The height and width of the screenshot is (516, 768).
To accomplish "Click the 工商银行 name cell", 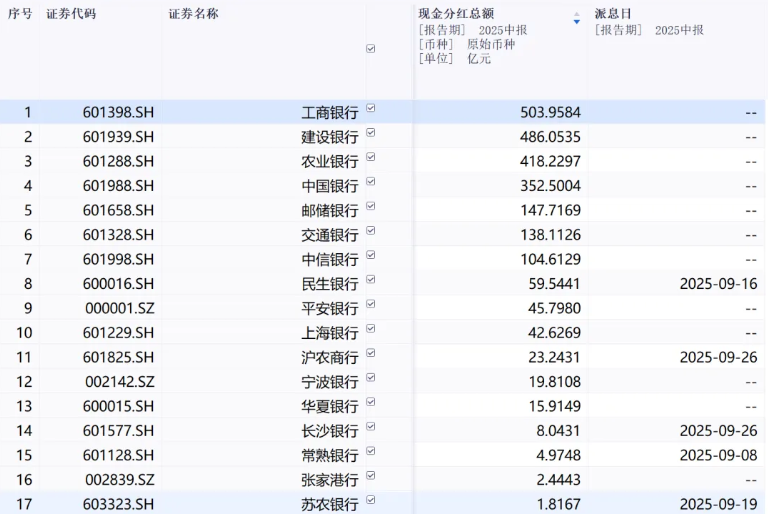I will coord(330,113).
